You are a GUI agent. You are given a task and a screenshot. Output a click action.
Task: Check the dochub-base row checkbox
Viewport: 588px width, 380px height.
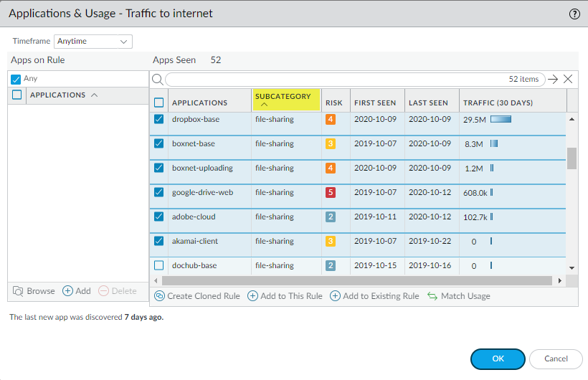(x=159, y=265)
